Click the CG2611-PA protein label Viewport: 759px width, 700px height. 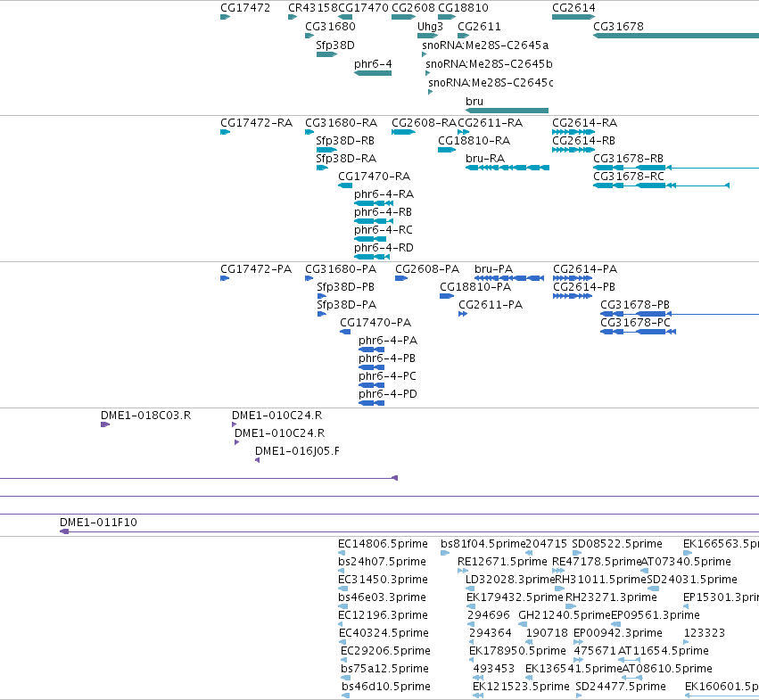coord(491,305)
